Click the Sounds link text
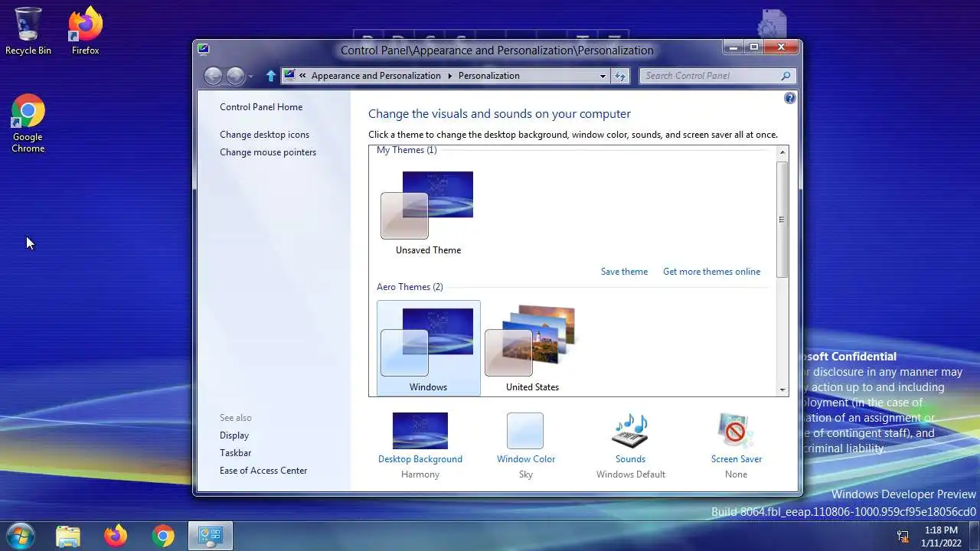The image size is (980, 551). coord(630,459)
